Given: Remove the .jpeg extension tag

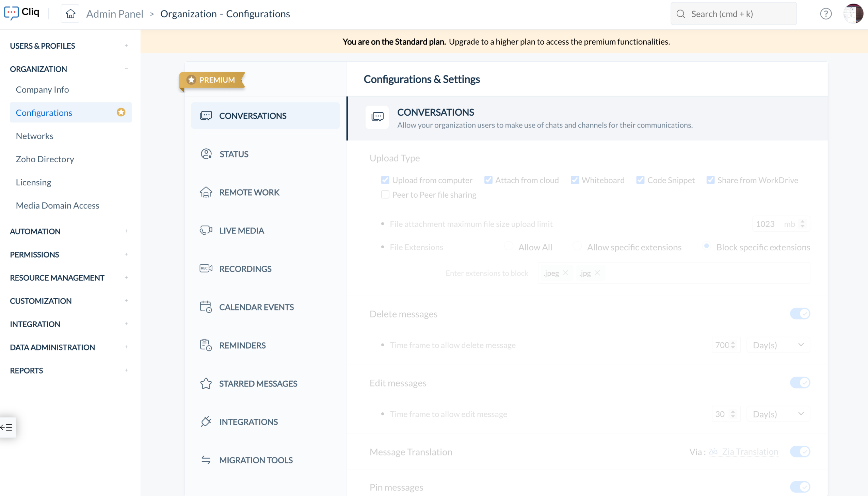Looking at the screenshot, I should [x=565, y=273].
